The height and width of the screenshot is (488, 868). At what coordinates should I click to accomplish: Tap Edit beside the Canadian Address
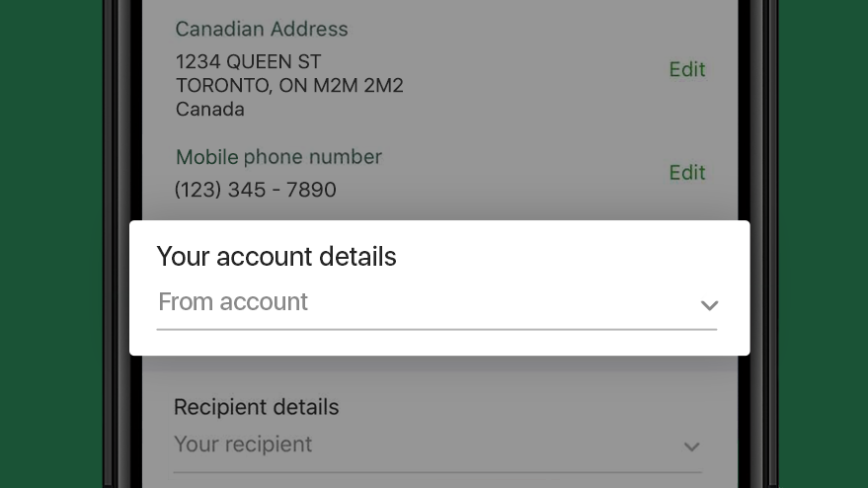[x=687, y=69]
